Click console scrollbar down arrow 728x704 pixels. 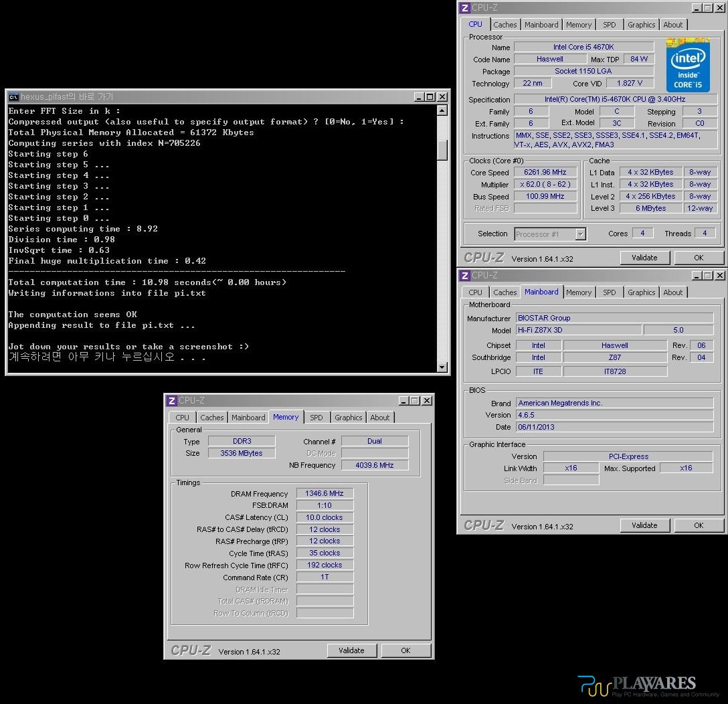pyautogui.click(x=442, y=367)
